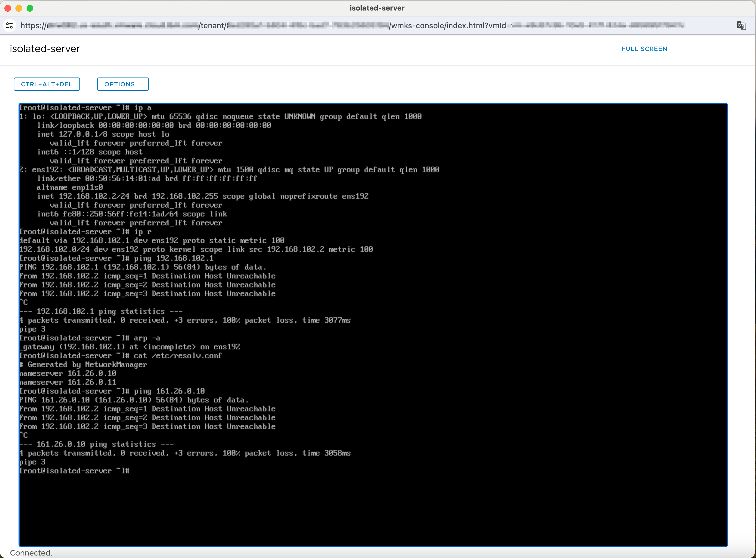The height and width of the screenshot is (558, 756).
Task: Click the 'ip r' command line
Action: [x=85, y=232]
